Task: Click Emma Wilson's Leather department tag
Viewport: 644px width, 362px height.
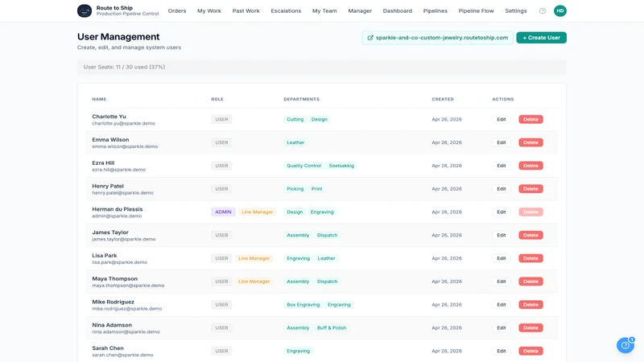Action: [x=295, y=142]
